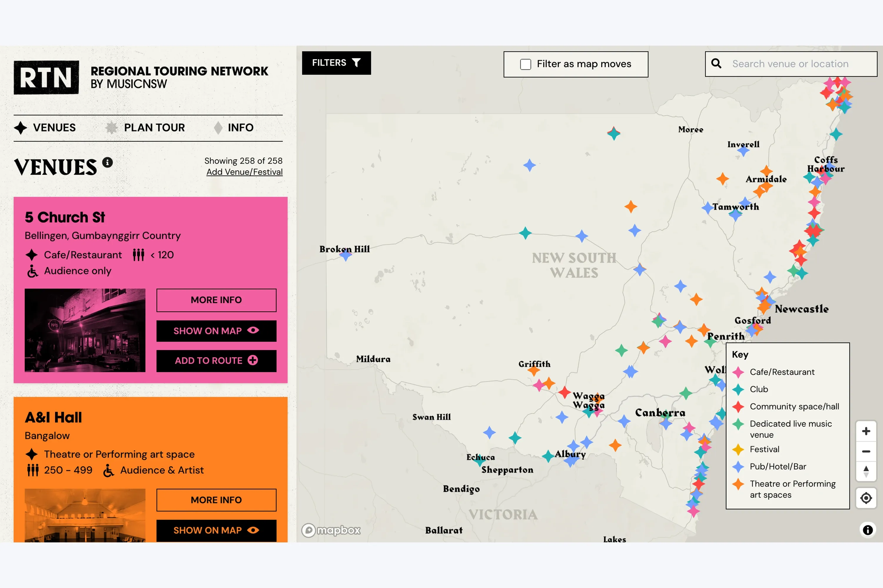Click the Mapbox logo

pos(331,530)
